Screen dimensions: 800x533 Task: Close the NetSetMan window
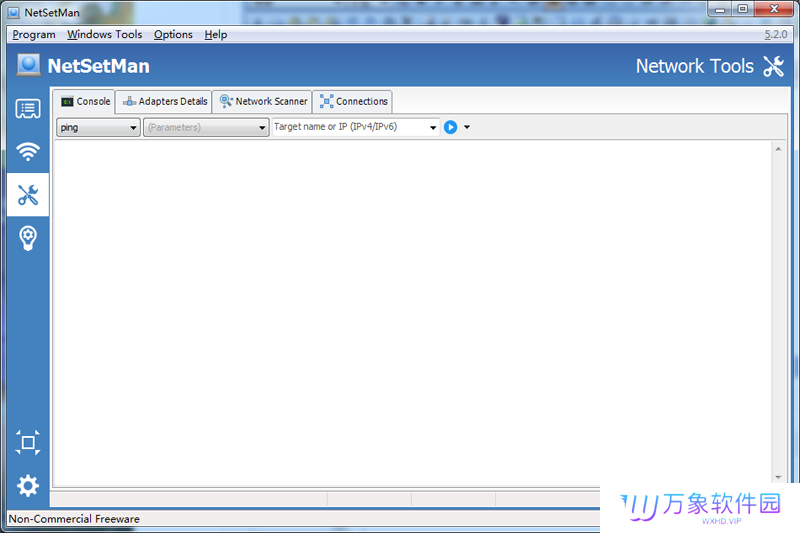(x=774, y=9)
